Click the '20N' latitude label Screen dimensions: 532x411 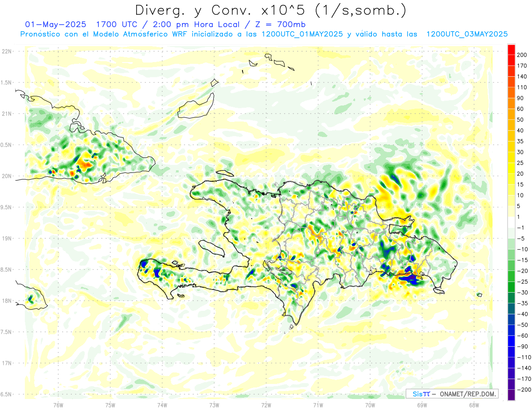click(6, 176)
